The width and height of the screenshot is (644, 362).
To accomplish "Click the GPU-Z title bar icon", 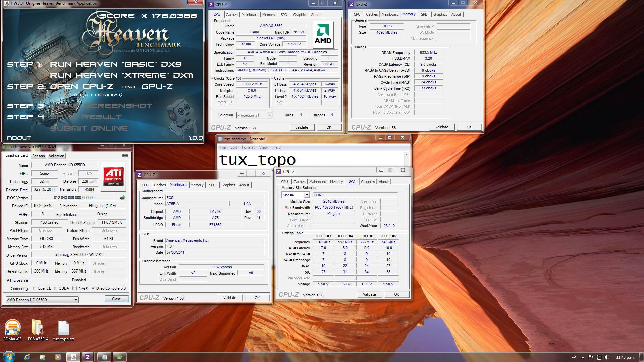I will pyautogui.click(x=5, y=147).
